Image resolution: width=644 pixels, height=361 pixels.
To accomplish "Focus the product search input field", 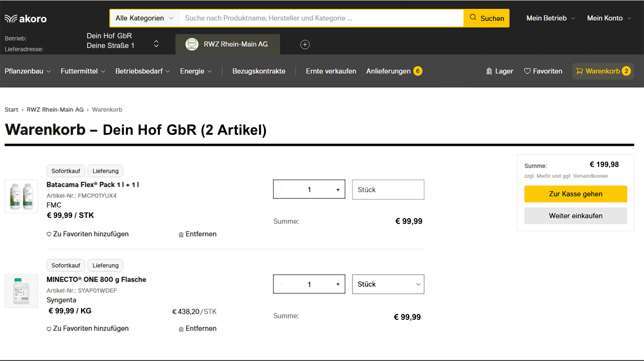I will (x=322, y=18).
